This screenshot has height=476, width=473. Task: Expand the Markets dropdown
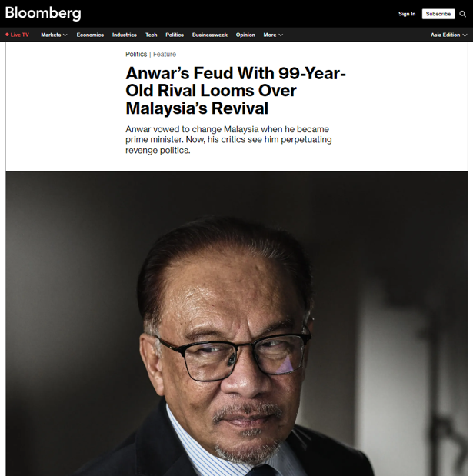tap(54, 35)
